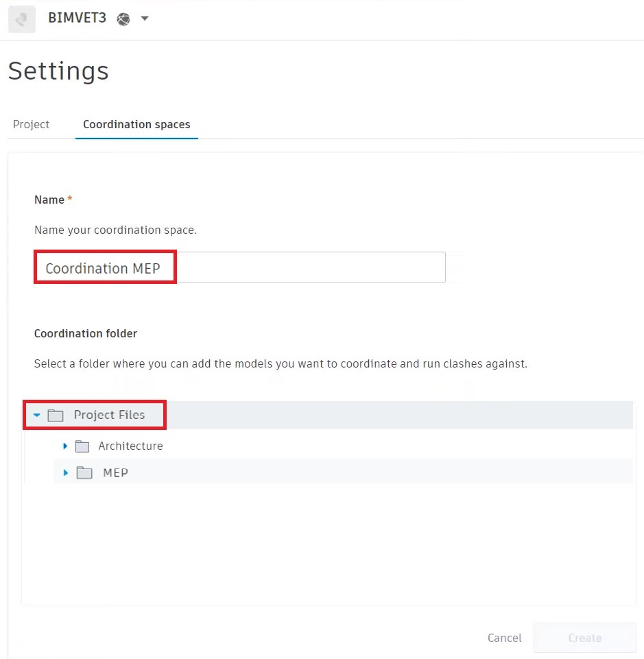Select the Architecture folder label
Viewport: 644px width, 659px height.
(x=131, y=446)
